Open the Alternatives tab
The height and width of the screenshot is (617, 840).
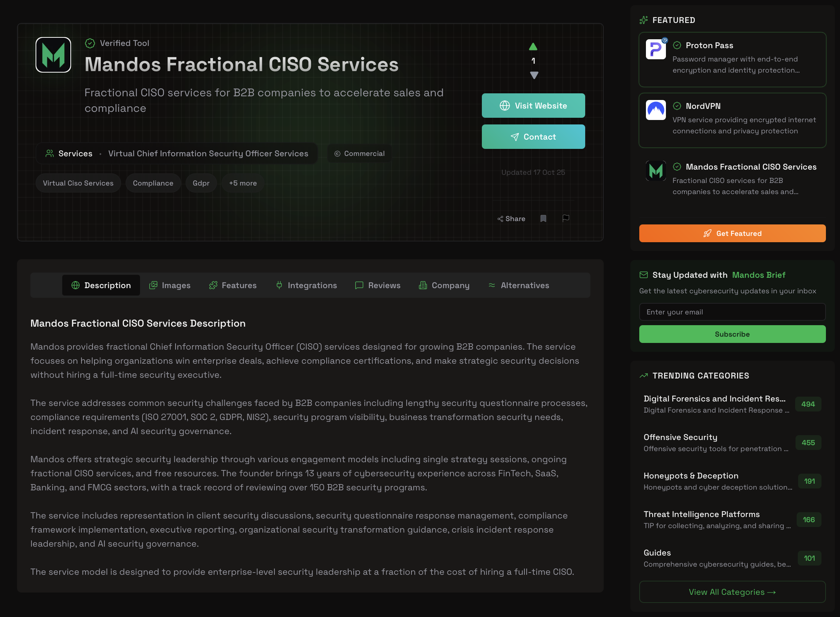519,285
